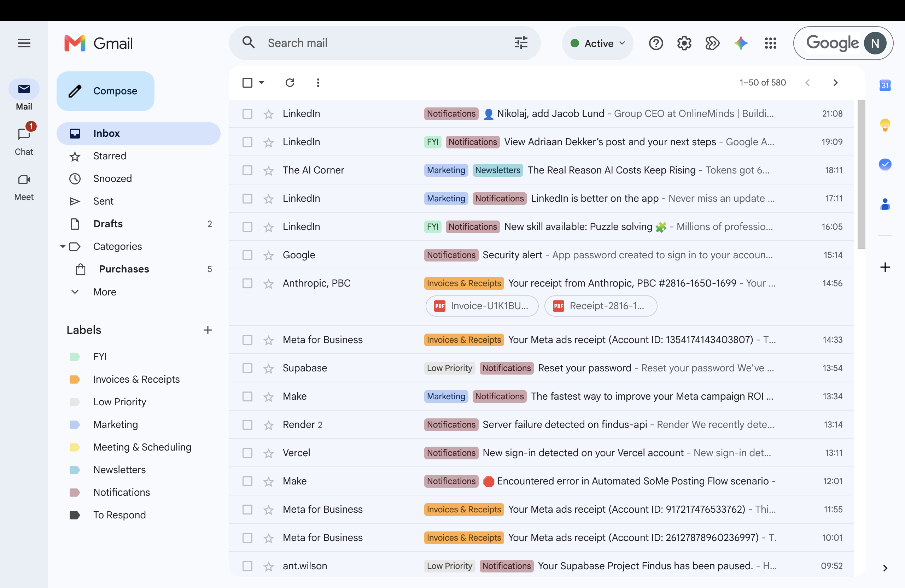Open the Inbox folder

(x=139, y=134)
